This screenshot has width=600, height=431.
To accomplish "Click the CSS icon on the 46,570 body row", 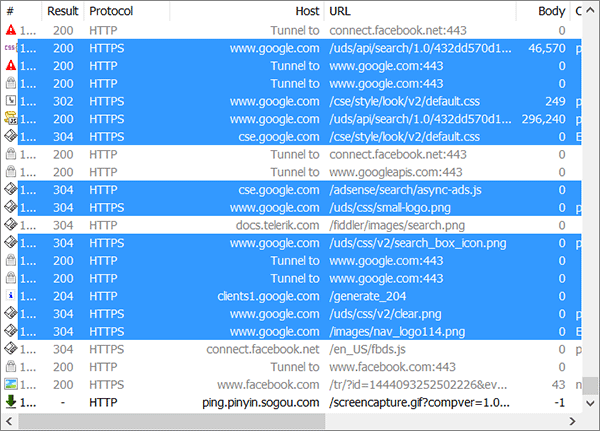I will (10, 48).
